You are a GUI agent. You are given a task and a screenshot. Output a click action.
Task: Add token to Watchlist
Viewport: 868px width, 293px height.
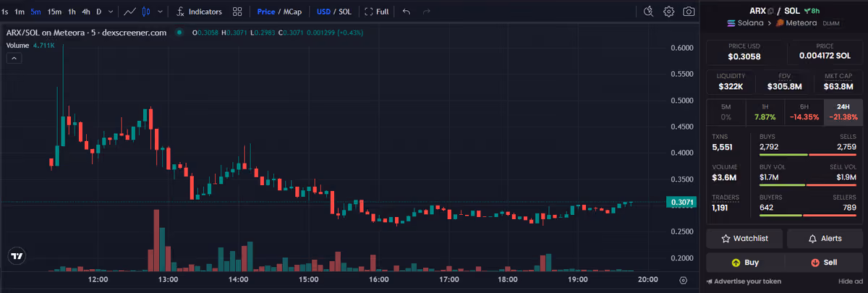coord(744,238)
